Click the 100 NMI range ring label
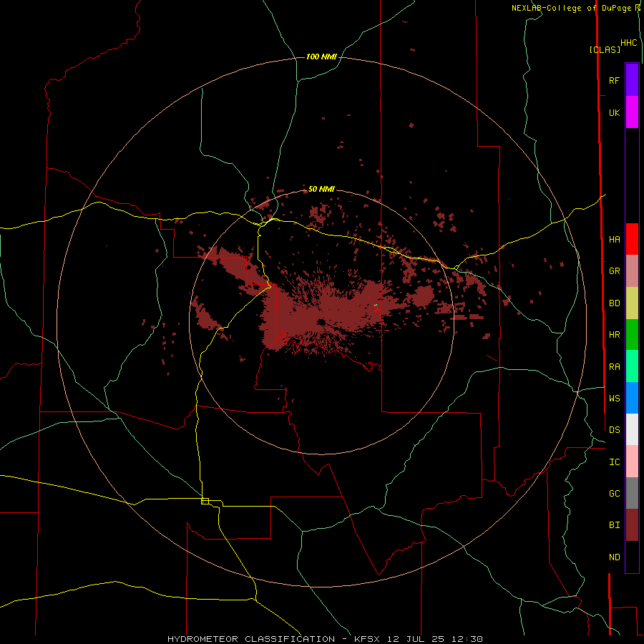644x644 pixels. pos(321,57)
